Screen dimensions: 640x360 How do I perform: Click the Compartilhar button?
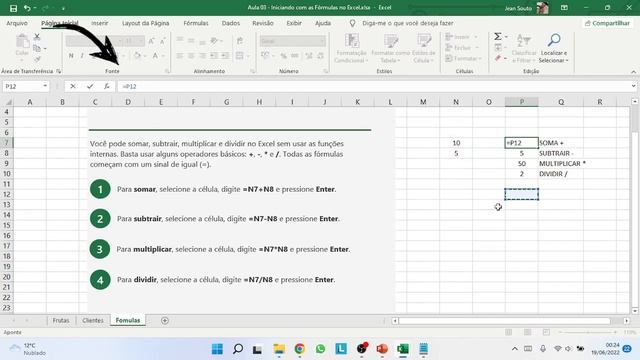coord(607,23)
